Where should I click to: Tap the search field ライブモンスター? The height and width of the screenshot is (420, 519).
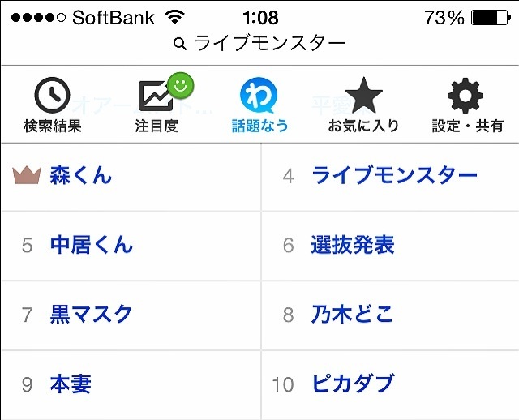pyautogui.click(x=269, y=43)
